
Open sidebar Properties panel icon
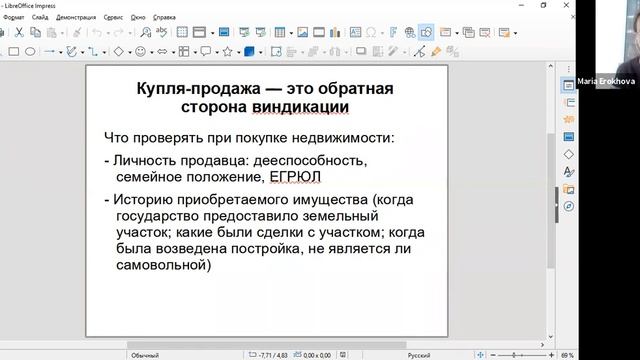pos(569,85)
